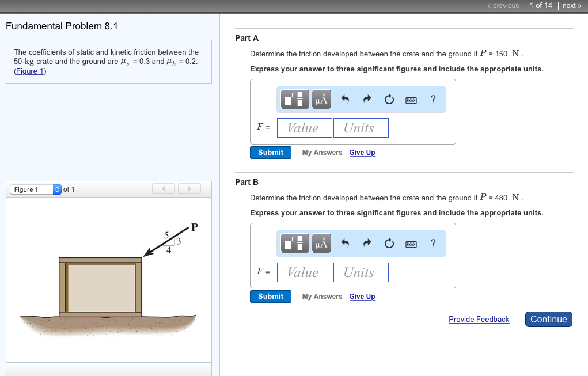588x376 pixels.
Task: Open the keyboard shortcuts icon in Part A
Action: (411, 99)
